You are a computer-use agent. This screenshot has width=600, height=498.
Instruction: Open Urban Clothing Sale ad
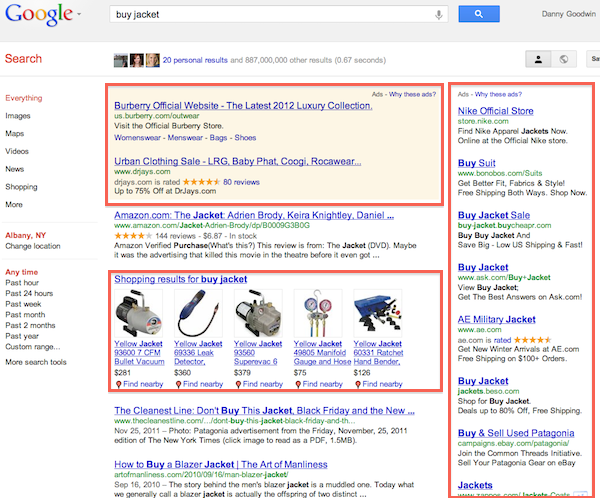(x=237, y=162)
